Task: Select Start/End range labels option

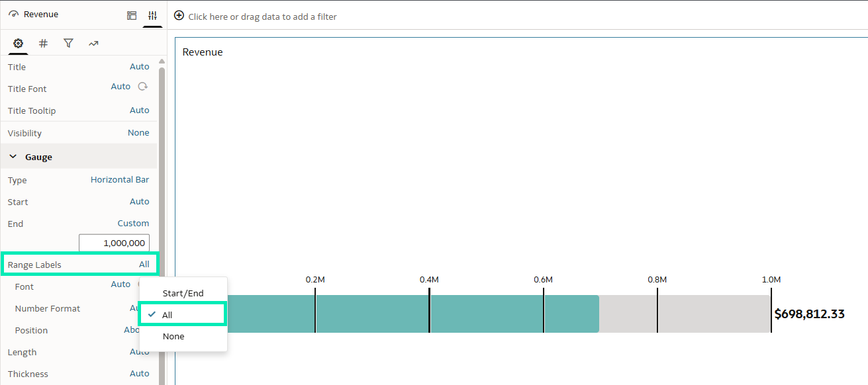Action: point(183,293)
